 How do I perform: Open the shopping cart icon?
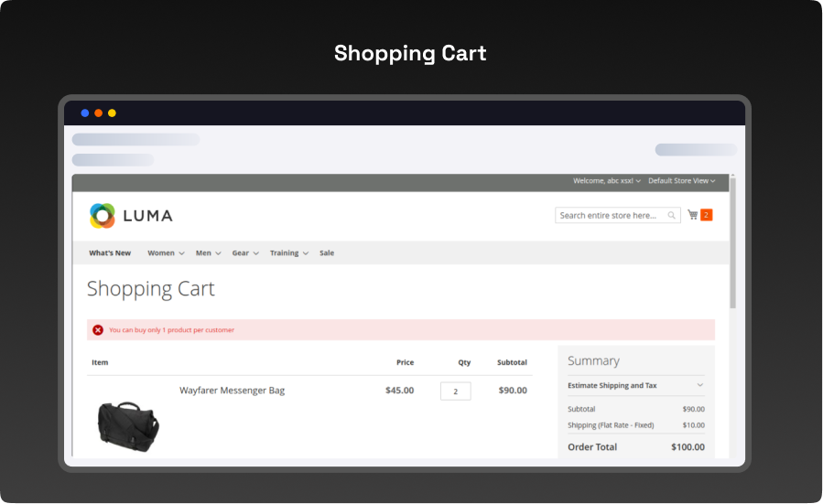coord(693,215)
